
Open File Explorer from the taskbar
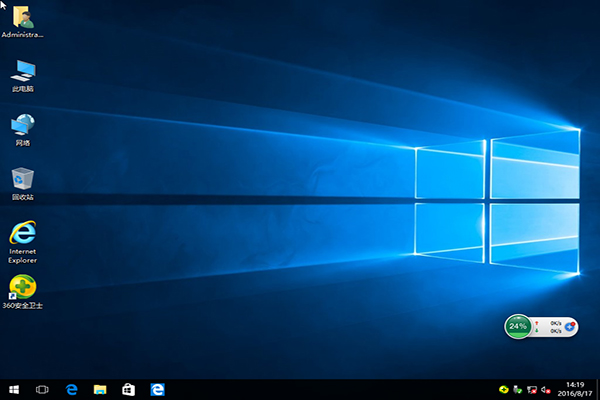(100, 388)
